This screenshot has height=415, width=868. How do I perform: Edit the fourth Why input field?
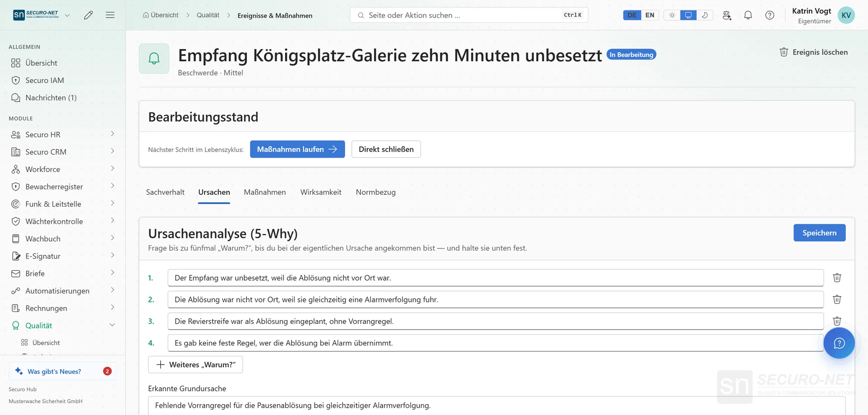point(496,343)
